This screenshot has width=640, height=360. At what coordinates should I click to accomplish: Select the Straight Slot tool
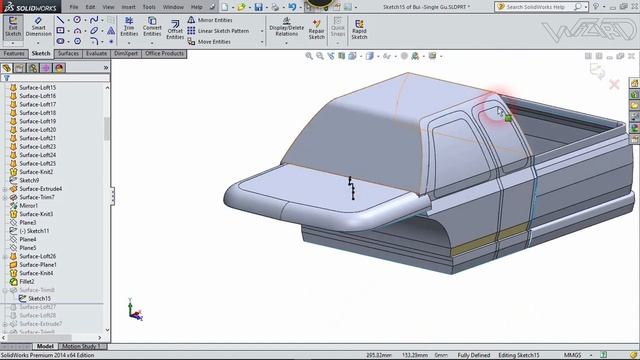[x=60, y=41]
